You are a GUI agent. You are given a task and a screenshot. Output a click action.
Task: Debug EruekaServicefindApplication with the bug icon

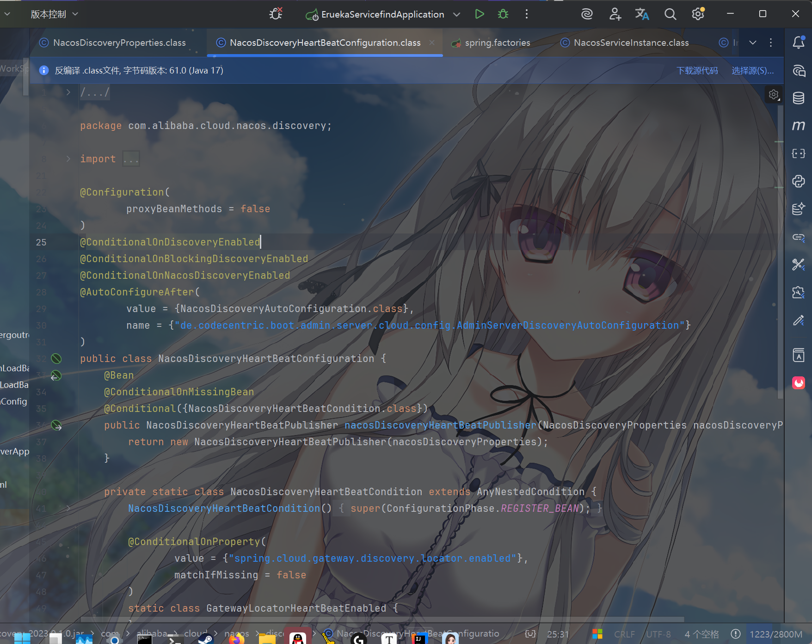(x=503, y=14)
